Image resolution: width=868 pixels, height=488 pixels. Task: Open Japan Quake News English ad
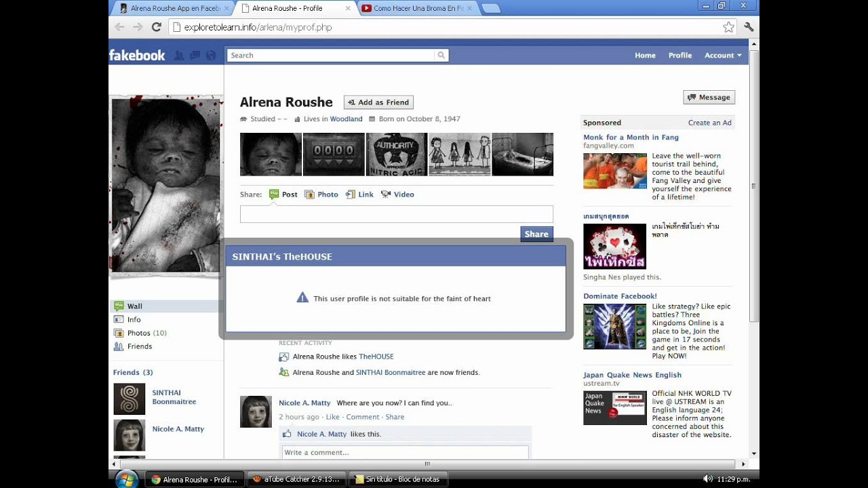click(x=632, y=375)
